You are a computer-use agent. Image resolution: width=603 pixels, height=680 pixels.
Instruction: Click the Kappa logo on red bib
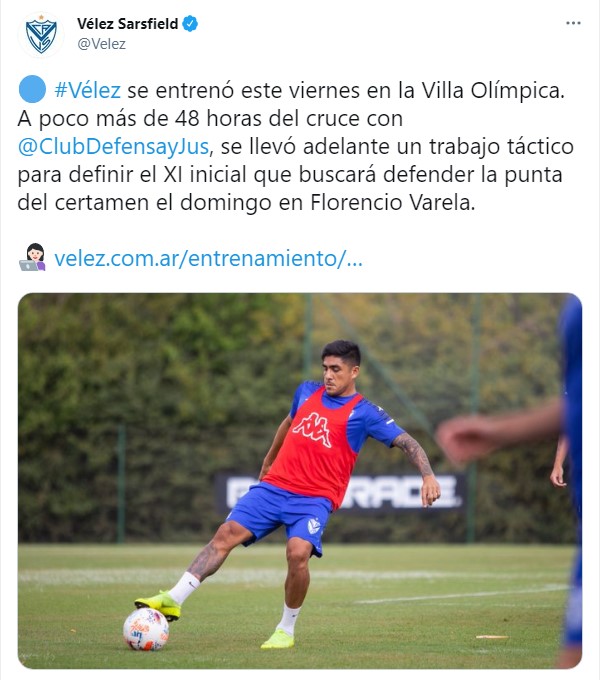[312, 429]
